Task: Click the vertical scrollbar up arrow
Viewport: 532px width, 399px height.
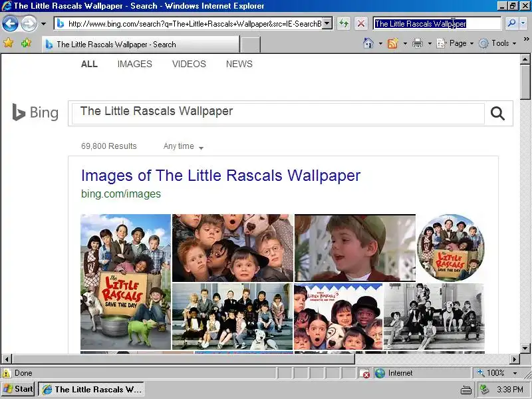Action: pyautogui.click(x=525, y=59)
